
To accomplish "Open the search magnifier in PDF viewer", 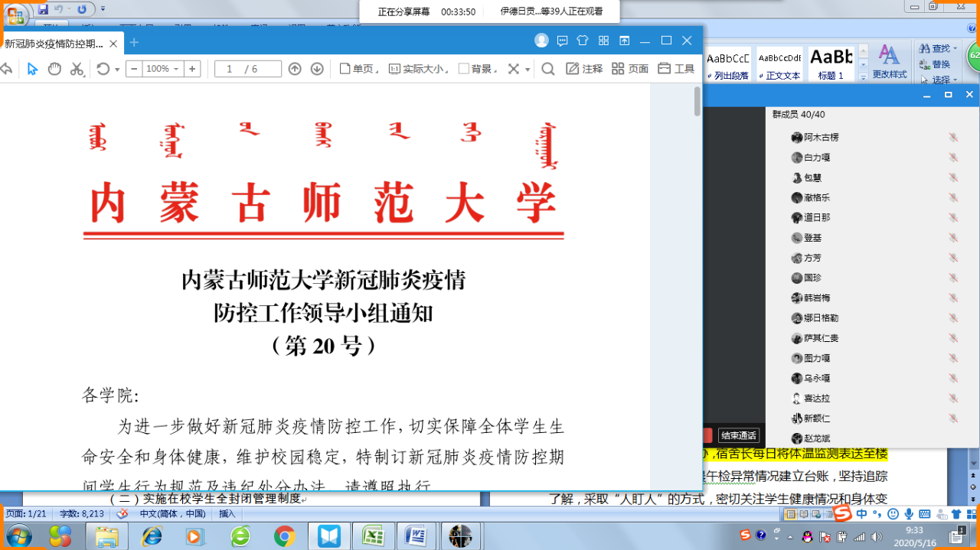I will (548, 69).
